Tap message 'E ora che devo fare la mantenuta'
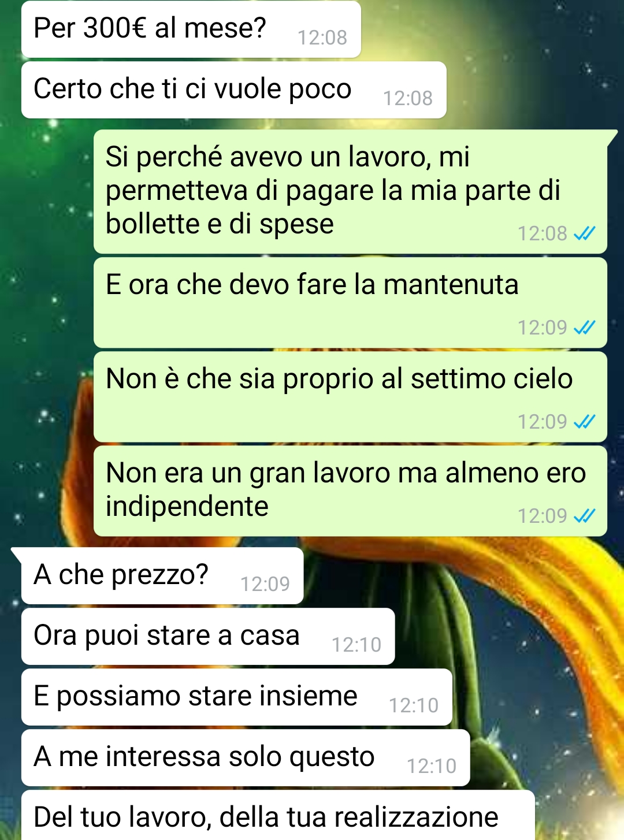Image resolution: width=624 pixels, height=840 pixels. [350, 303]
